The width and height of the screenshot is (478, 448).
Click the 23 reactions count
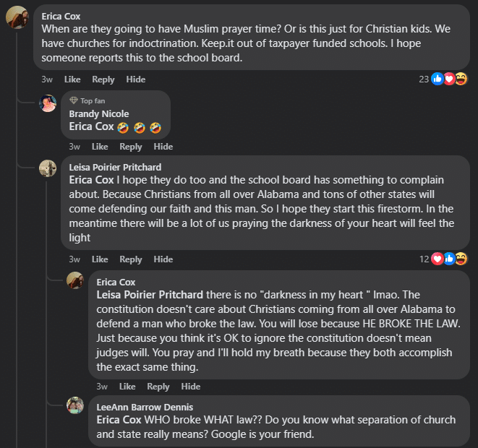[x=424, y=79]
